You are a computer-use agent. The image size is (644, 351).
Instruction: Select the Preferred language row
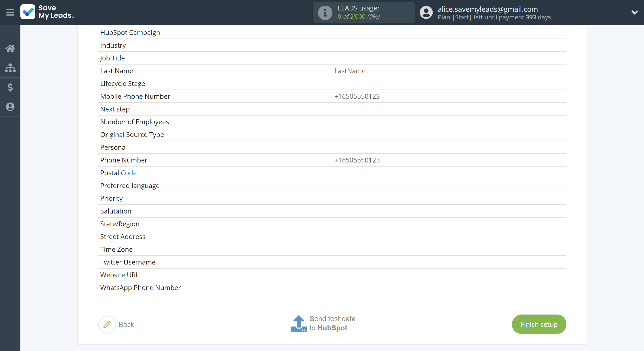332,185
